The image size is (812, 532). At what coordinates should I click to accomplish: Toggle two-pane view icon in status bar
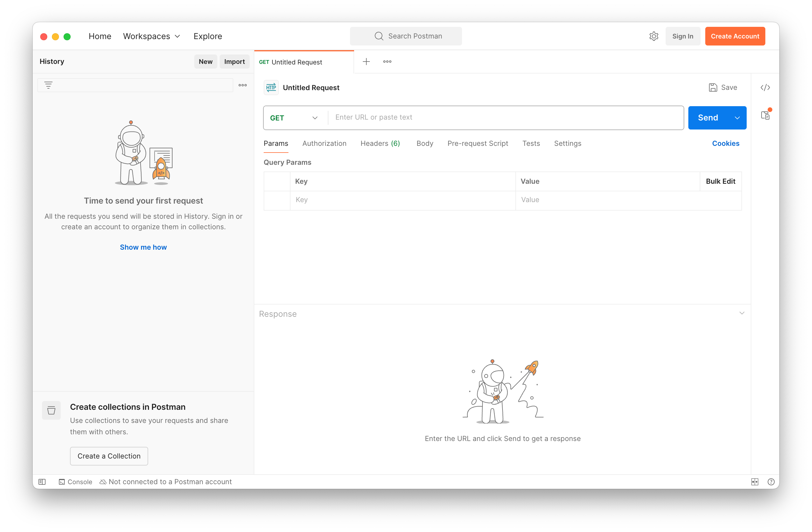(754, 482)
